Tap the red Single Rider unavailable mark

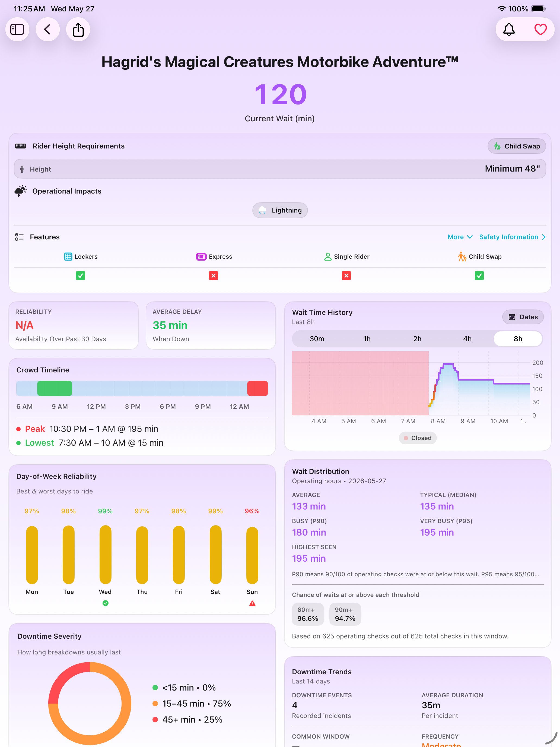(346, 276)
